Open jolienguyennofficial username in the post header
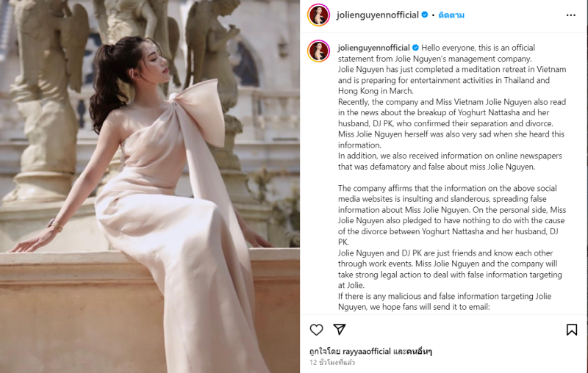 pos(378,15)
